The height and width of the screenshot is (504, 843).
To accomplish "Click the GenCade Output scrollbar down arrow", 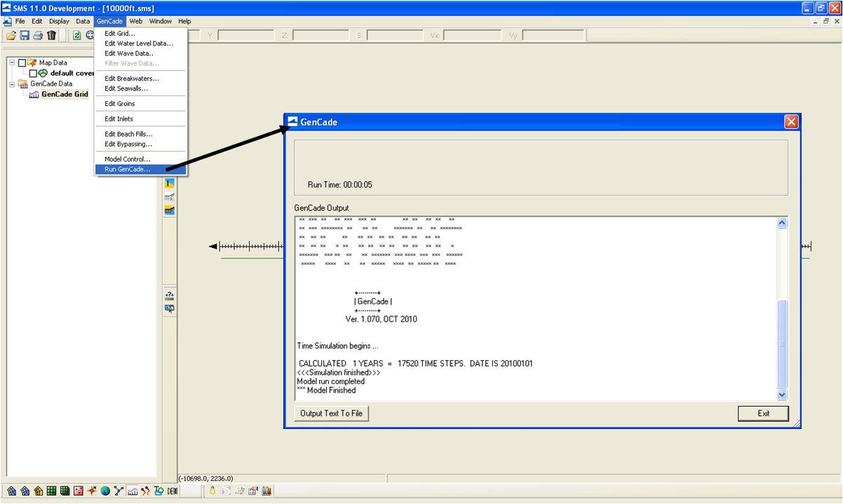I will click(782, 395).
